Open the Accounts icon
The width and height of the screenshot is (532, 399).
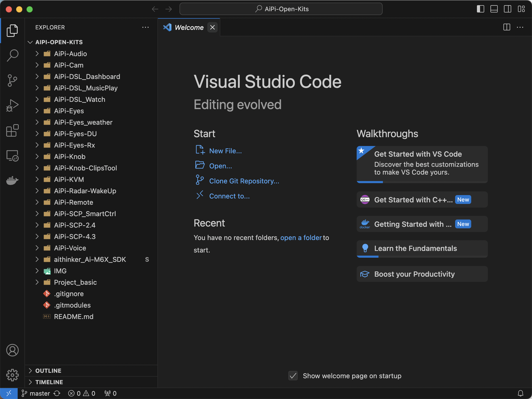click(x=12, y=350)
